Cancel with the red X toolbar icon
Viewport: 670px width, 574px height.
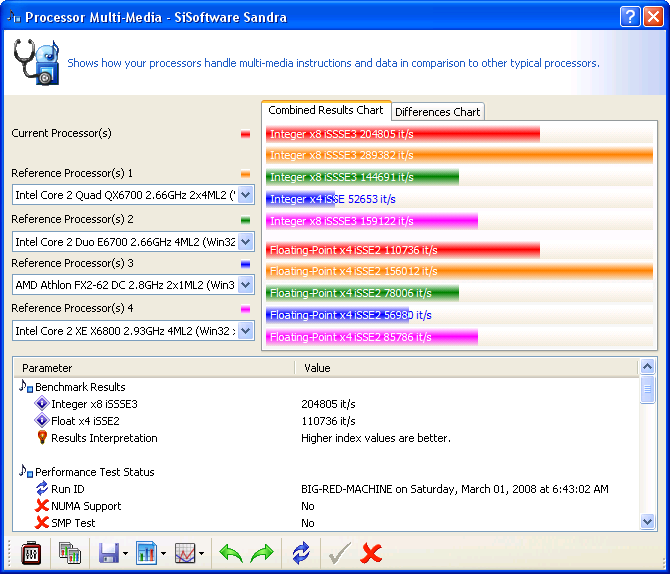point(371,553)
